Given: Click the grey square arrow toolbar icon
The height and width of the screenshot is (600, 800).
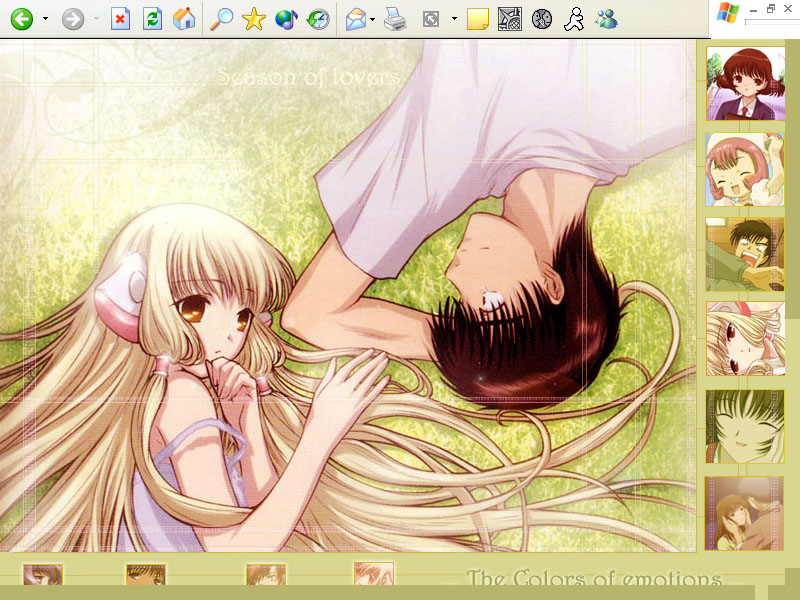Looking at the screenshot, I should click(431, 19).
